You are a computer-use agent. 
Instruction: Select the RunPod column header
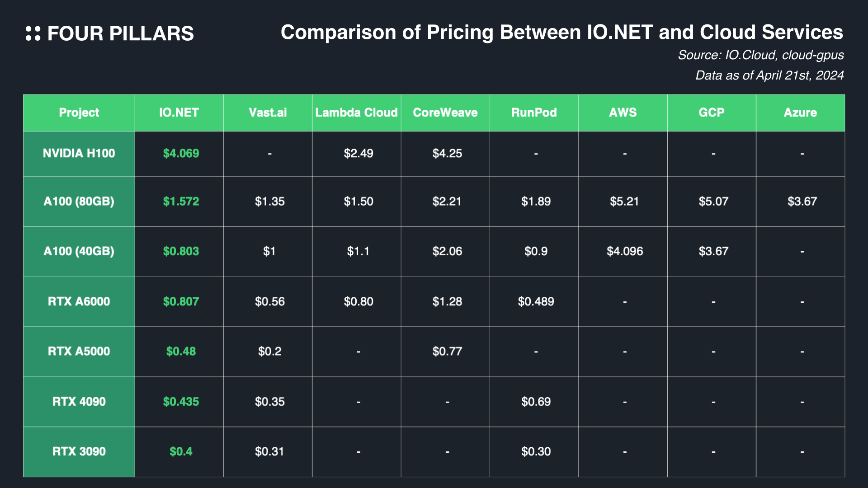(534, 113)
